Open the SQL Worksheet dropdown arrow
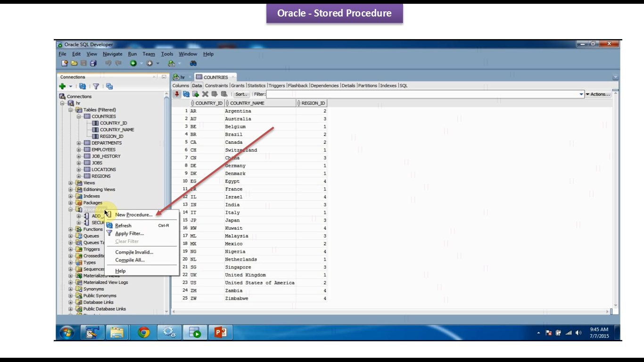 tap(179, 63)
